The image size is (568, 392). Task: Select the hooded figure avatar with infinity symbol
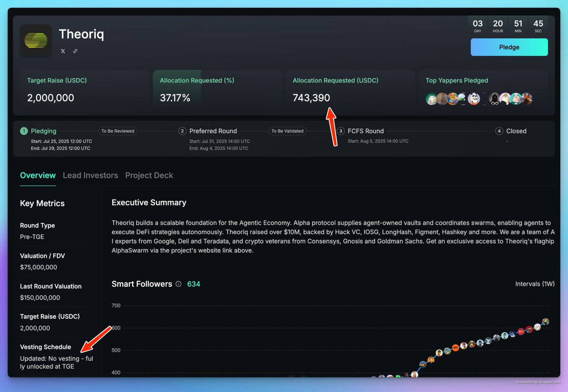(x=495, y=99)
